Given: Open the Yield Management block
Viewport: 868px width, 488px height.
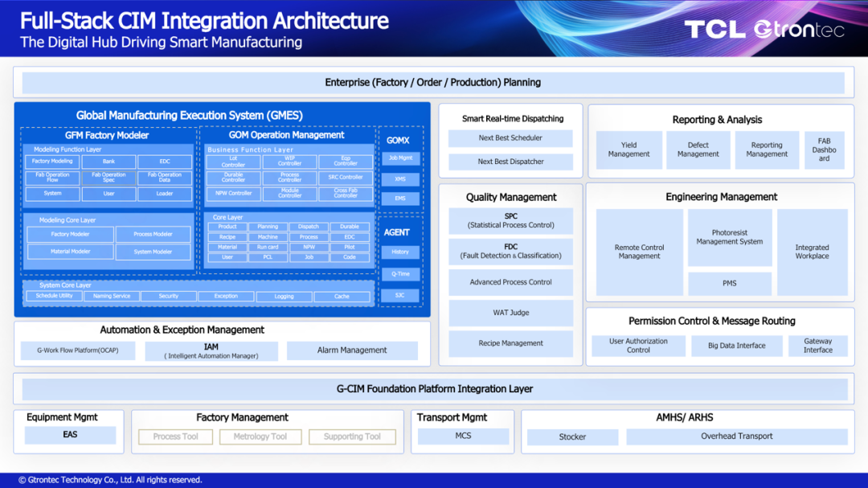Looking at the screenshot, I should point(628,150).
